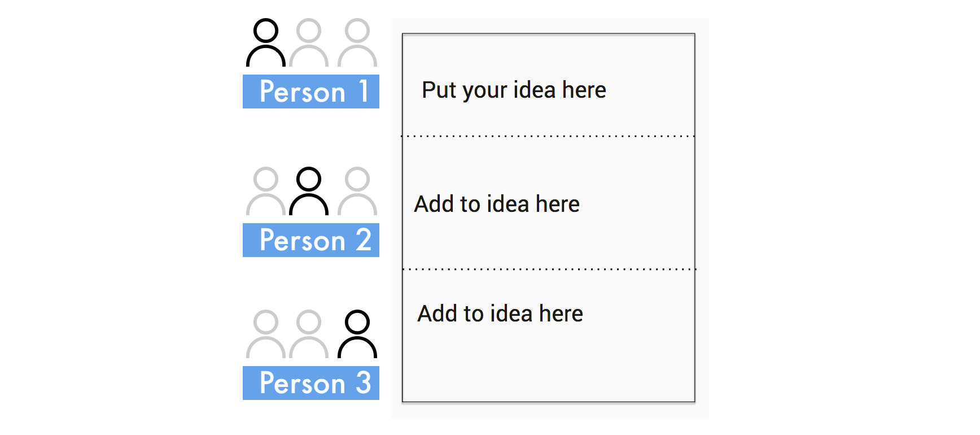Select the blue Person 2 label
This screenshot has height=435, width=980.
coord(311,240)
